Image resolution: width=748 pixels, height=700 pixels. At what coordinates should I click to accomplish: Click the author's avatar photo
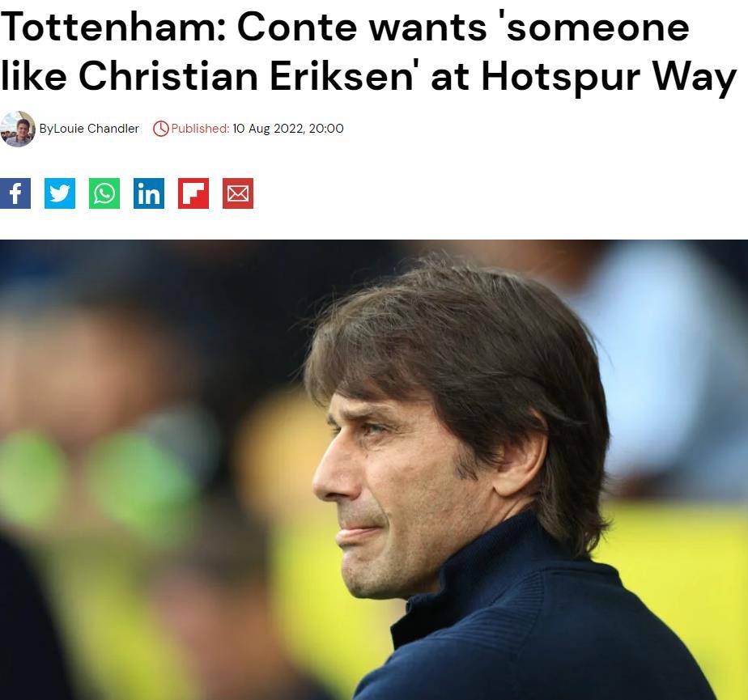18,129
